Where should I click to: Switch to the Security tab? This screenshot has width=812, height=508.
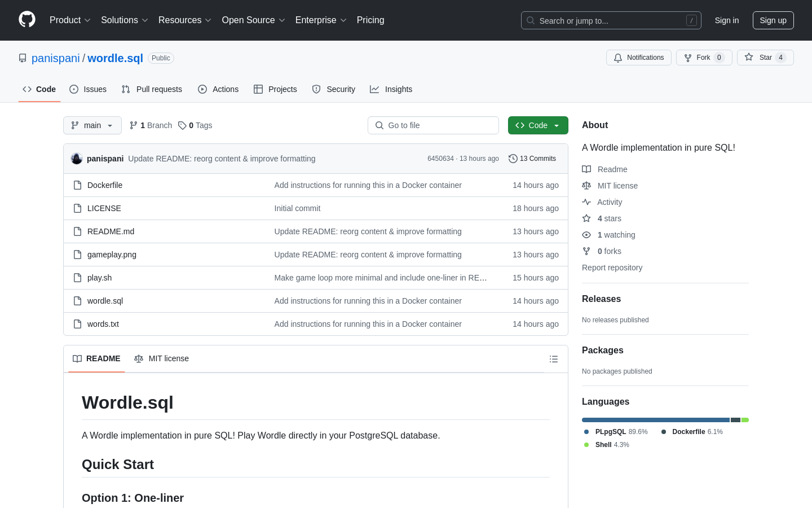[334, 89]
